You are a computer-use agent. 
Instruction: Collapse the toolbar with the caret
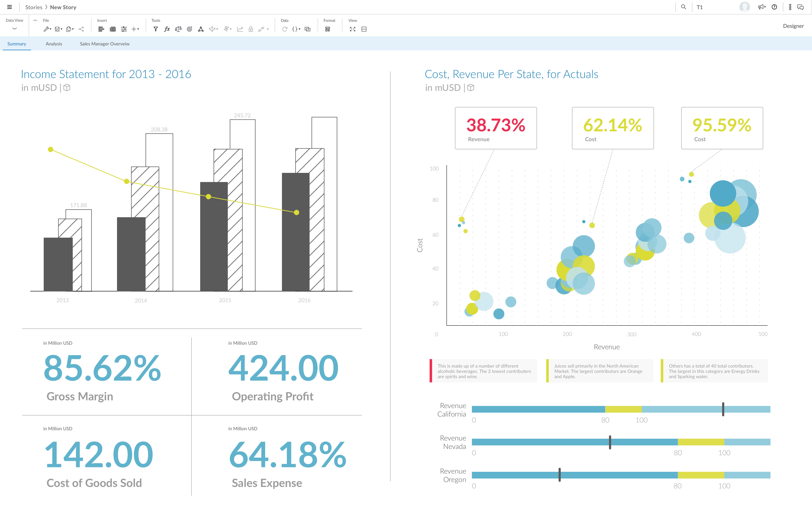35,20
